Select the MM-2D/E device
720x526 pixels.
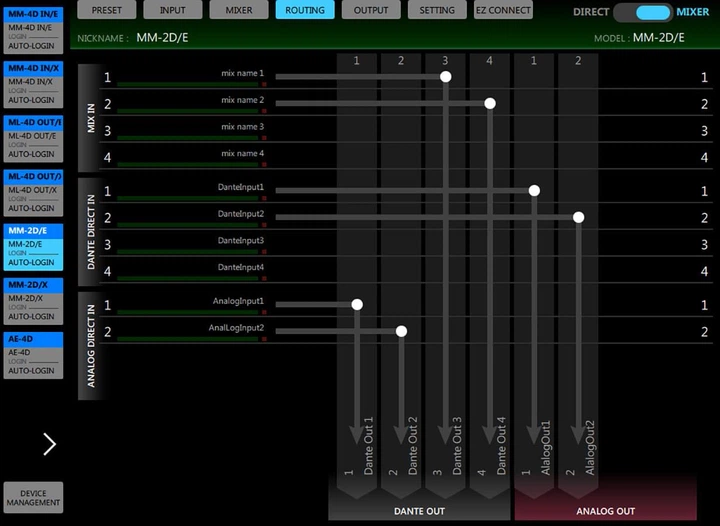(x=33, y=246)
